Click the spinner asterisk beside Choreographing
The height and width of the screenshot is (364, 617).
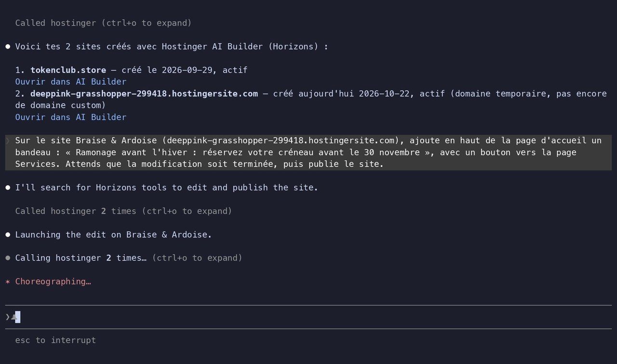[8, 282]
